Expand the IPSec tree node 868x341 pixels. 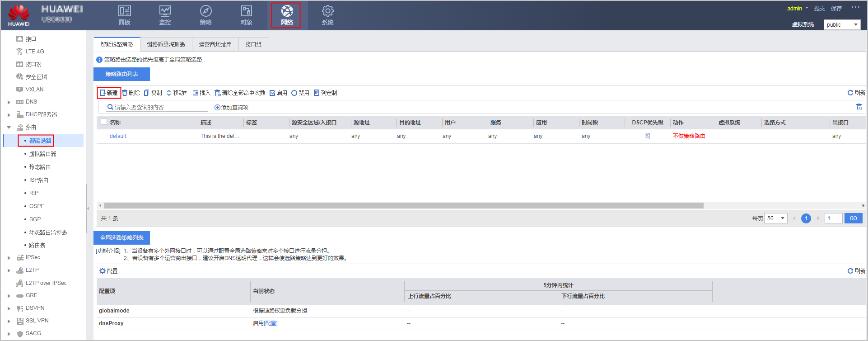click(x=9, y=258)
